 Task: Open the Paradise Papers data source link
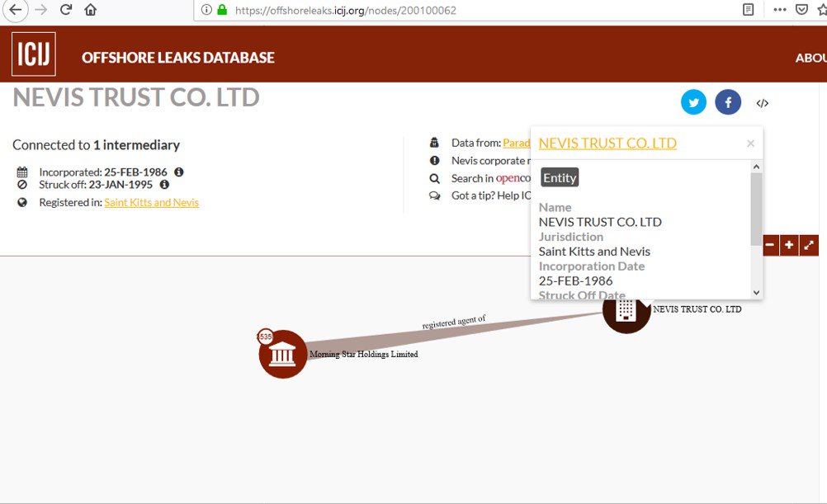tap(517, 143)
